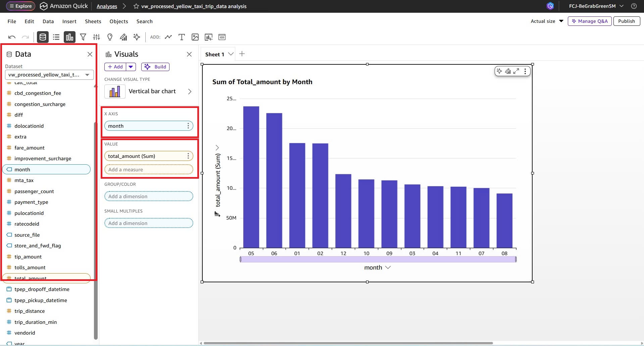Open the Sheets menu
The width and height of the screenshot is (644, 346).
point(93,21)
